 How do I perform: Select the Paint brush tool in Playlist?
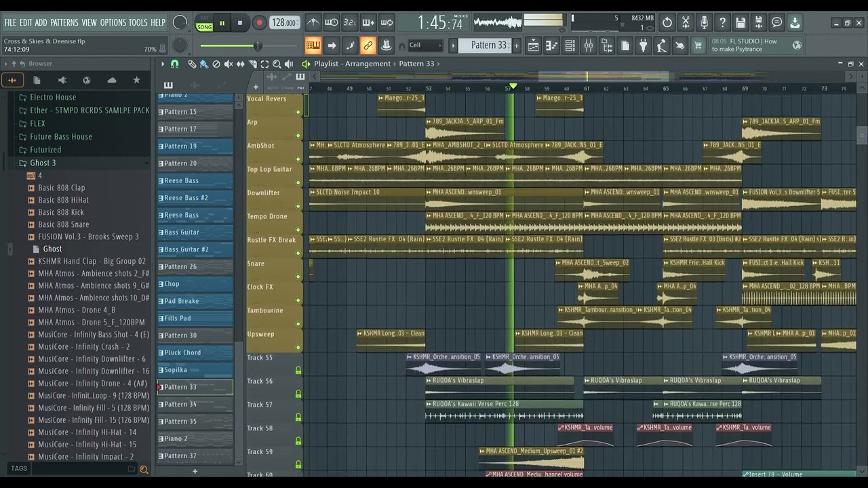click(x=203, y=64)
